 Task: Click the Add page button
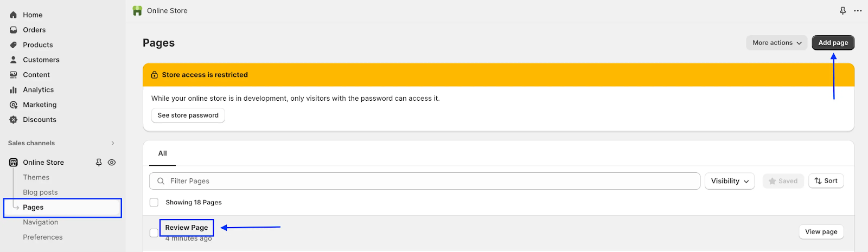coord(833,43)
